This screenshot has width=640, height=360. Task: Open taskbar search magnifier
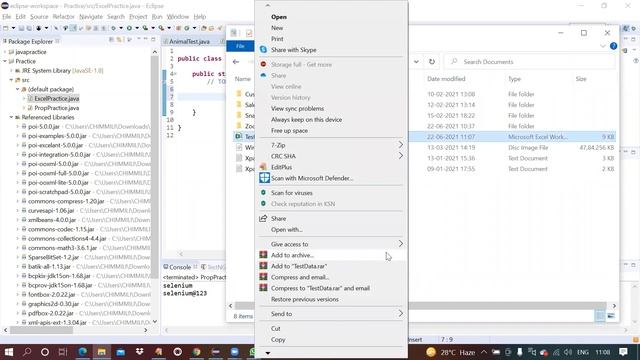[27, 352]
